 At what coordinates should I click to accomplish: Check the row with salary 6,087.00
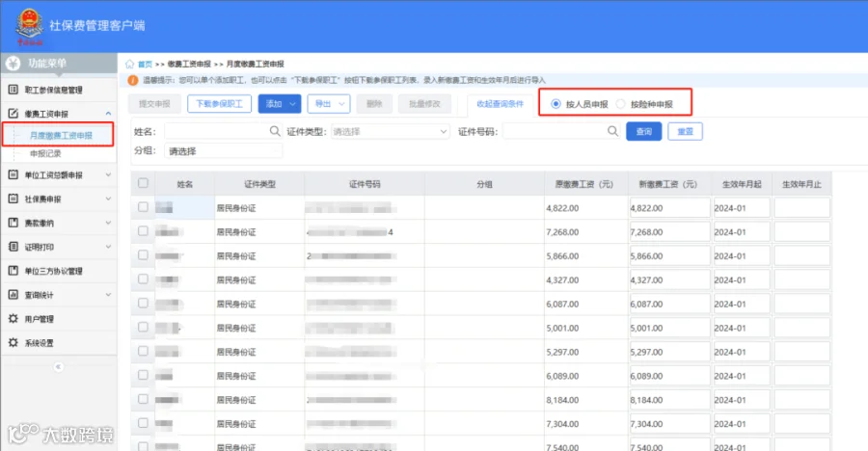143,304
